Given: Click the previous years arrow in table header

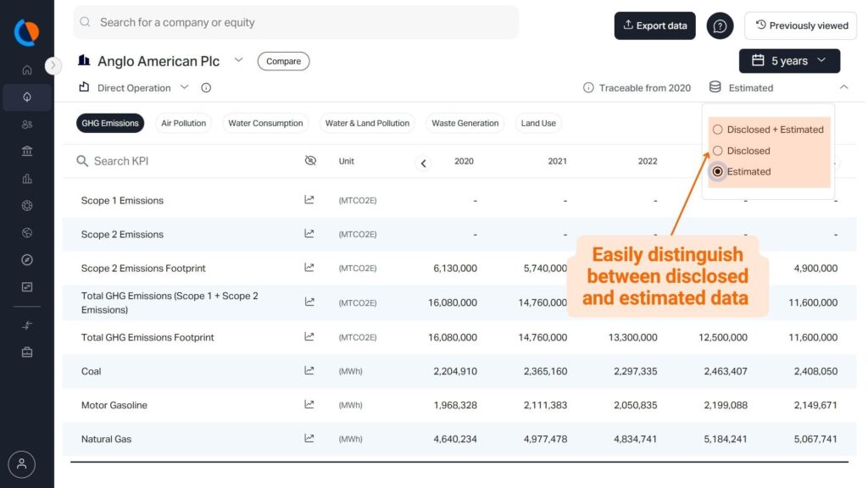Looking at the screenshot, I should pos(424,164).
